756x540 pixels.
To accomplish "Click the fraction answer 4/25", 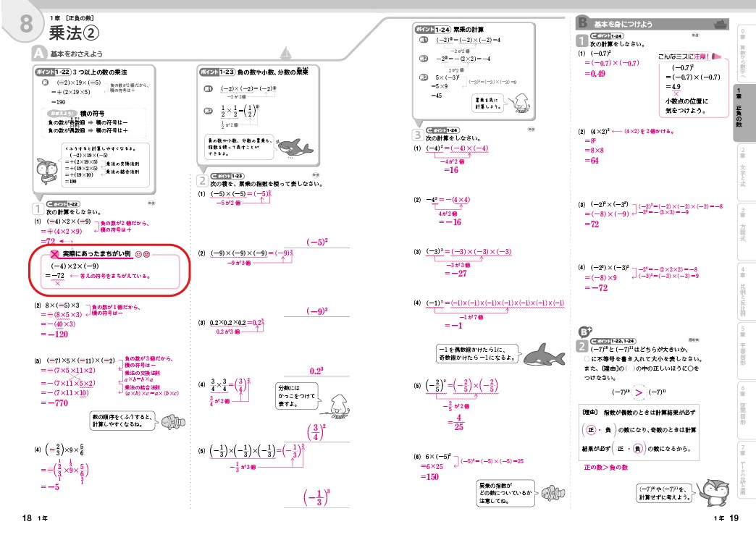I will point(458,422).
